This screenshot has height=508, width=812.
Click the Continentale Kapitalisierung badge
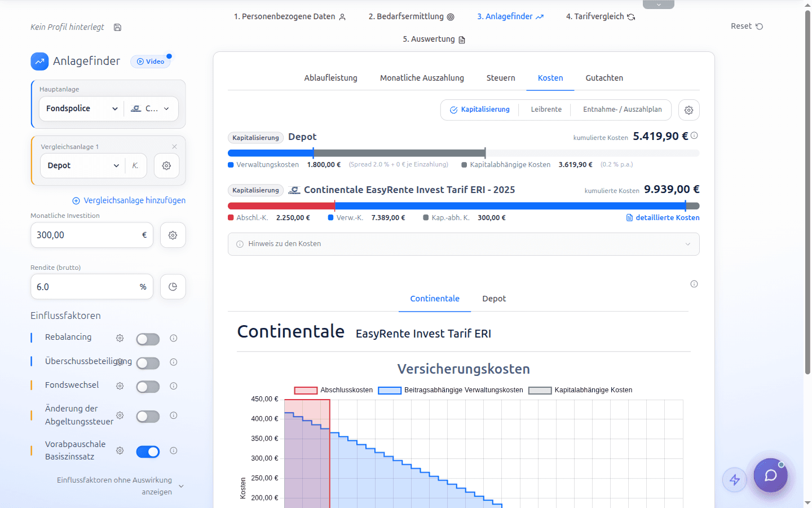pos(255,190)
